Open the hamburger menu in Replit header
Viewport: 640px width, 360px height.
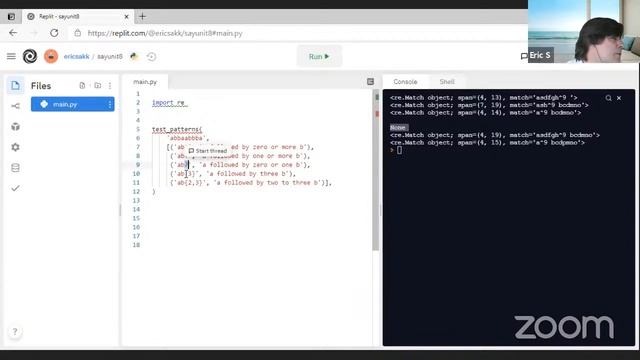(11, 56)
